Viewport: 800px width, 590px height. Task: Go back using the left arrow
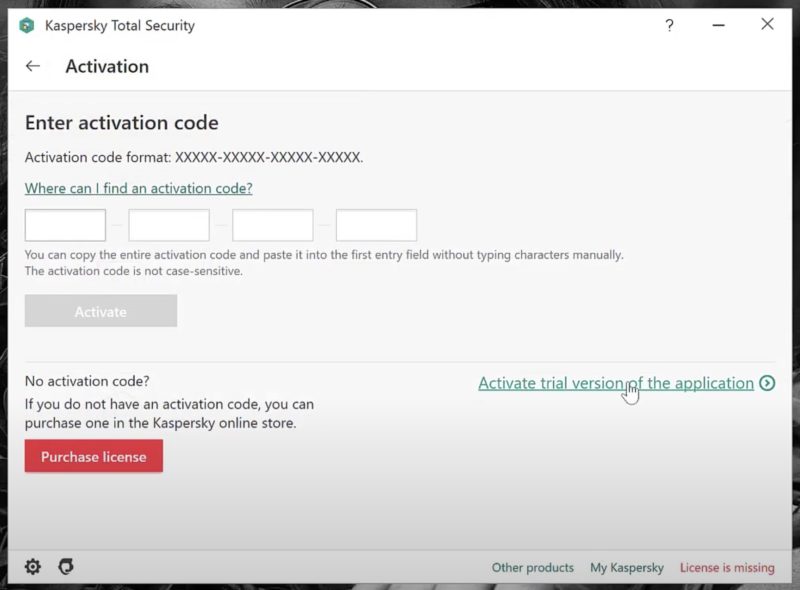pos(33,66)
